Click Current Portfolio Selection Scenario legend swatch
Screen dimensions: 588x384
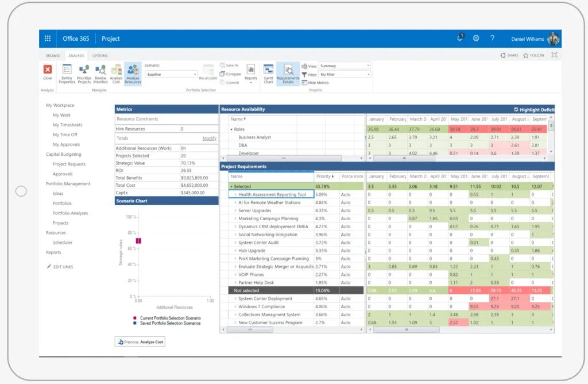pyautogui.click(x=135, y=318)
